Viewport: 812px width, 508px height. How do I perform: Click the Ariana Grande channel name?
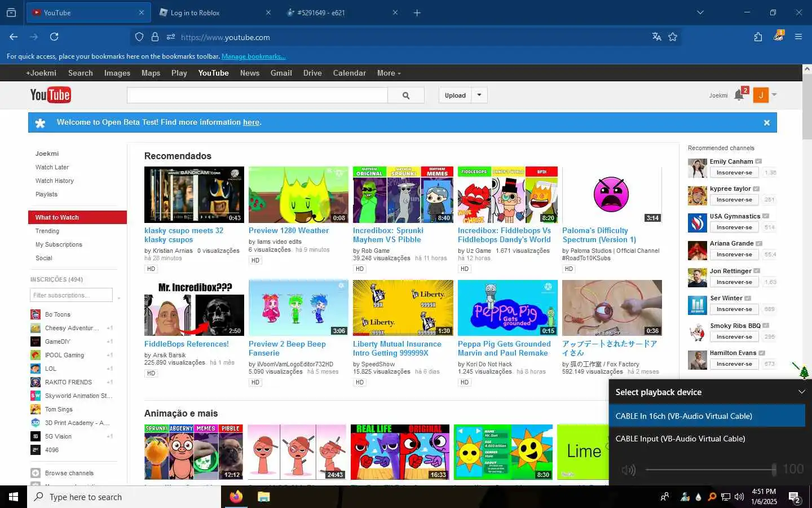[x=731, y=243]
